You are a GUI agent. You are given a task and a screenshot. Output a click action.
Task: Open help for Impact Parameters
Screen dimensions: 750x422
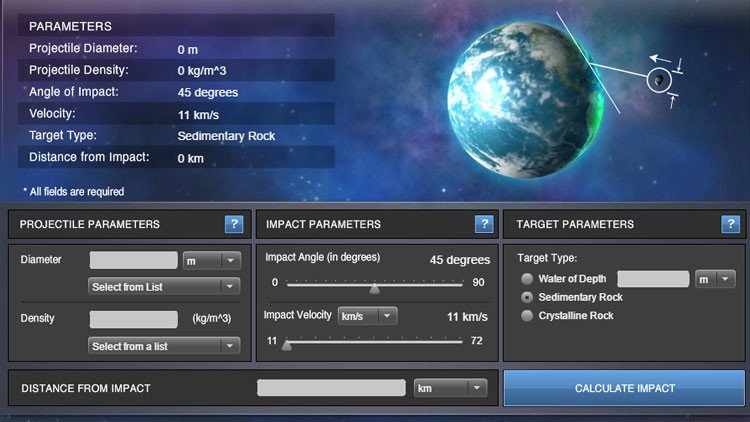pyautogui.click(x=484, y=224)
